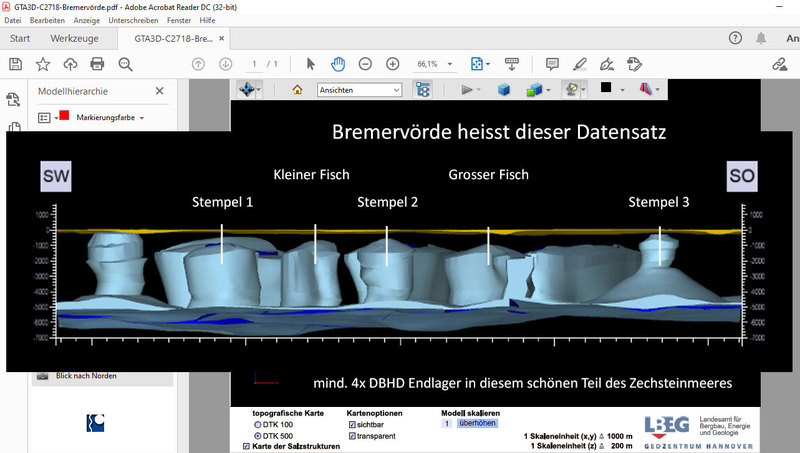Close the Modellhierarchie panel
The width and height of the screenshot is (800, 453).
[x=160, y=91]
